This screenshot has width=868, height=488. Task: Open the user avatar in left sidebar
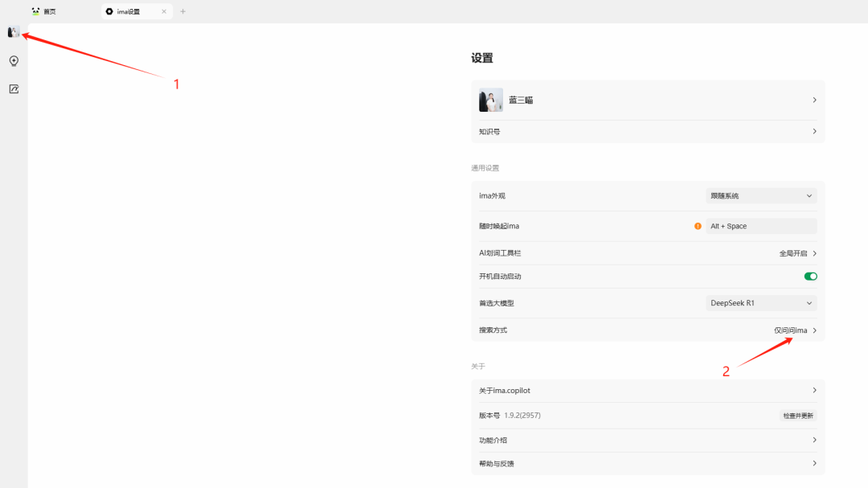[x=14, y=32]
